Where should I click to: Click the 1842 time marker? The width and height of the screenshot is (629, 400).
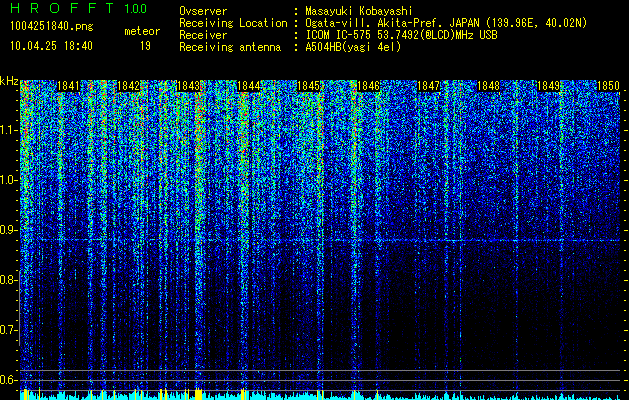pos(129,86)
